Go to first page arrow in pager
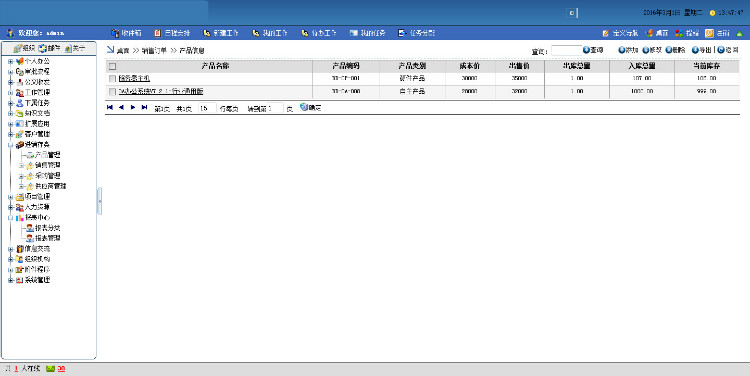The height and width of the screenshot is (376, 750). [110, 107]
